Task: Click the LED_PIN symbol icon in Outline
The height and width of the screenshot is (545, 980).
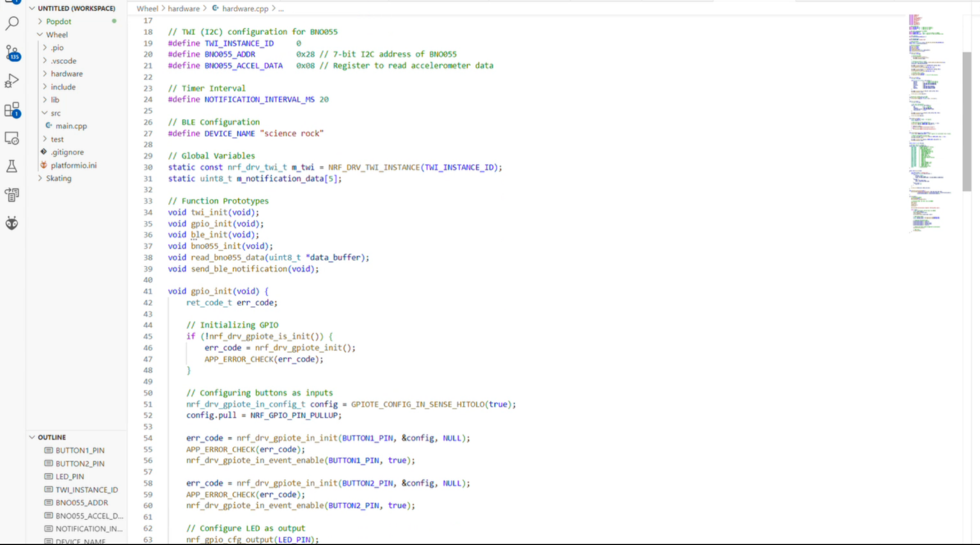Action: click(x=49, y=476)
